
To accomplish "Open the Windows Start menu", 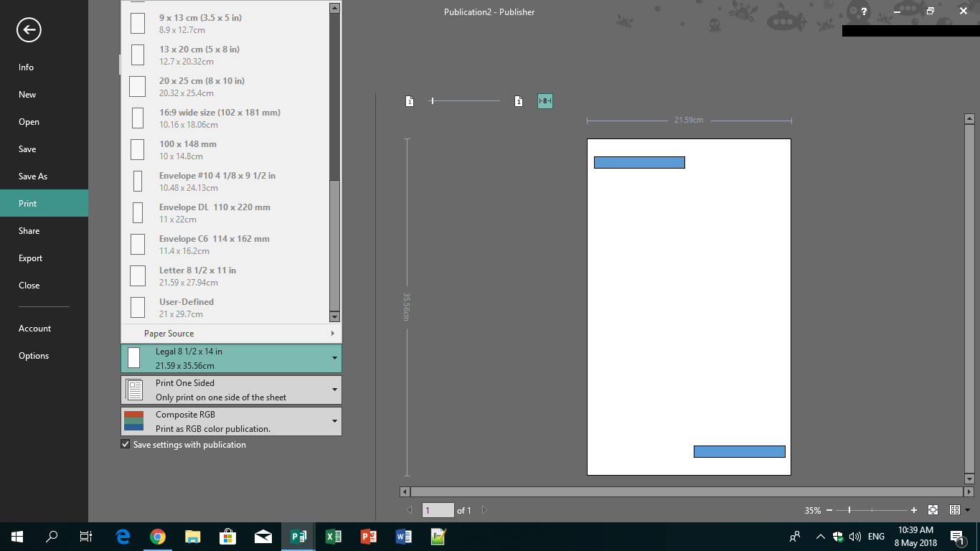I will (17, 537).
